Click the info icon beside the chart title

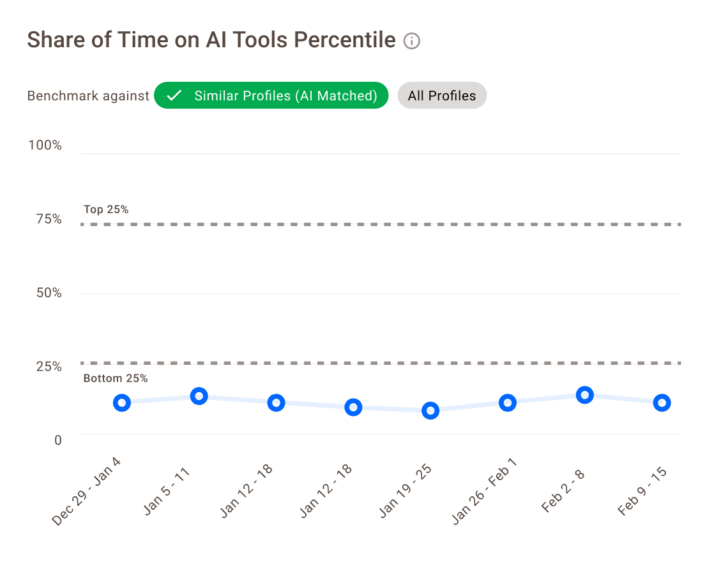coord(412,42)
